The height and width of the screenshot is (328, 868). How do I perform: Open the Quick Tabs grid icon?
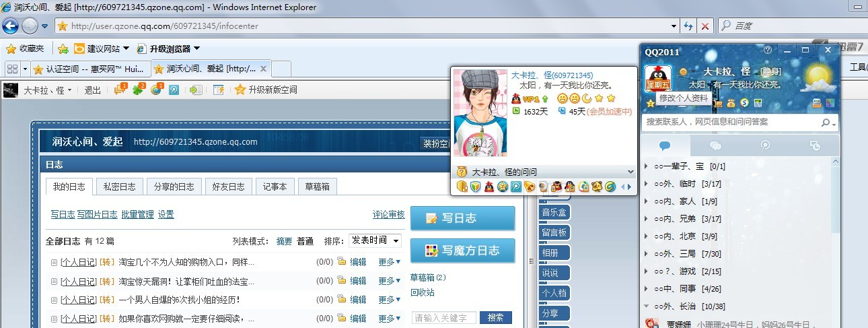click(x=12, y=69)
